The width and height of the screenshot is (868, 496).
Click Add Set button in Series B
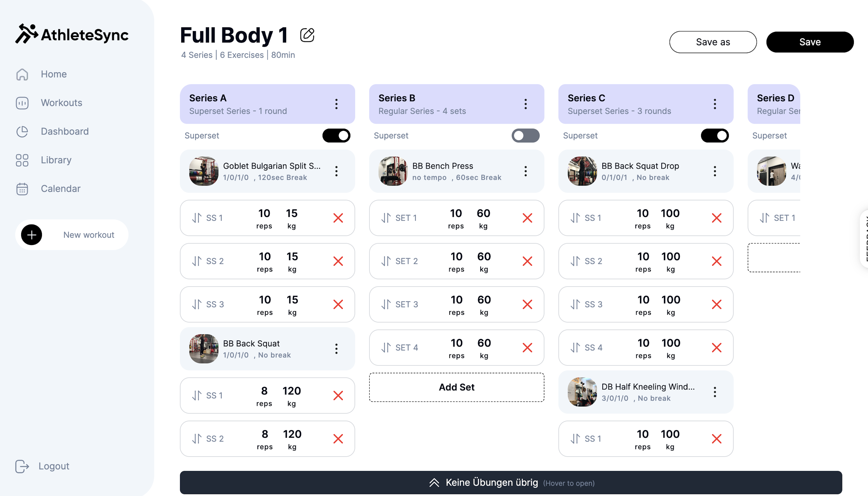pyautogui.click(x=456, y=387)
